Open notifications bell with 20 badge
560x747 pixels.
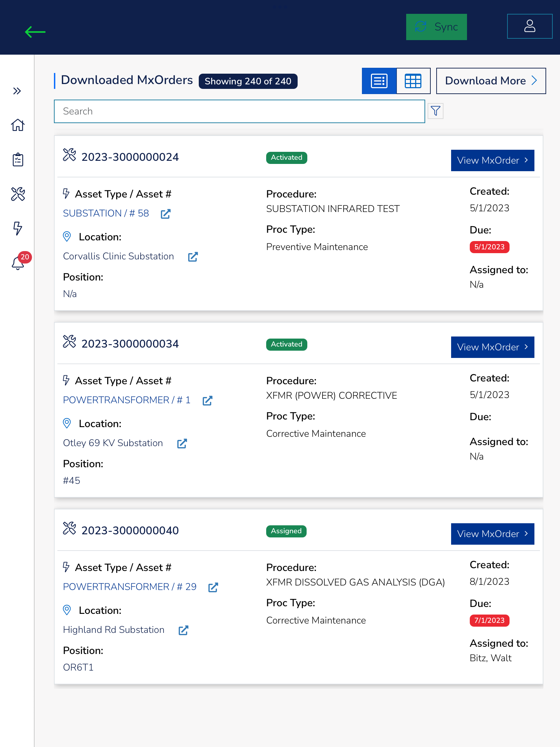click(x=18, y=263)
